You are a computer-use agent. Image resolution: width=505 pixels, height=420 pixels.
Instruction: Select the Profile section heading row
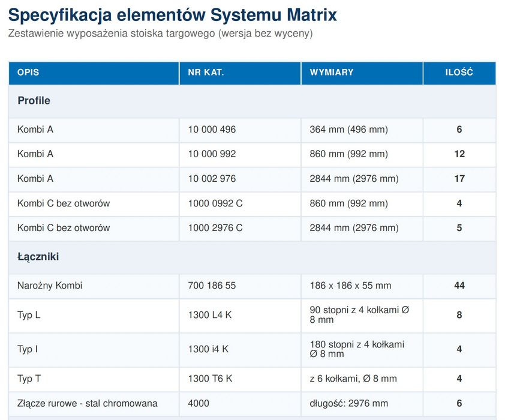coord(252,101)
